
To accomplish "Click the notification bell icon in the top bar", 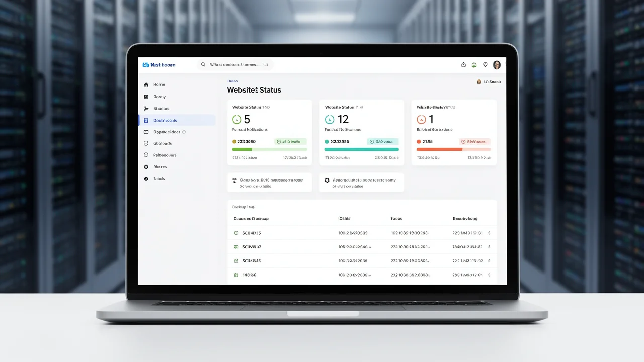I will point(474,65).
